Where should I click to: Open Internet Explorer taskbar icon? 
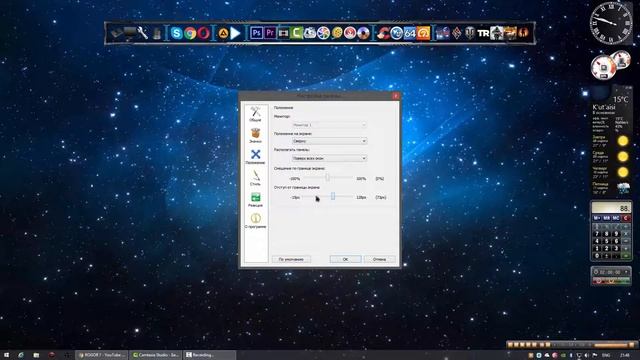click(x=21, y=355)
